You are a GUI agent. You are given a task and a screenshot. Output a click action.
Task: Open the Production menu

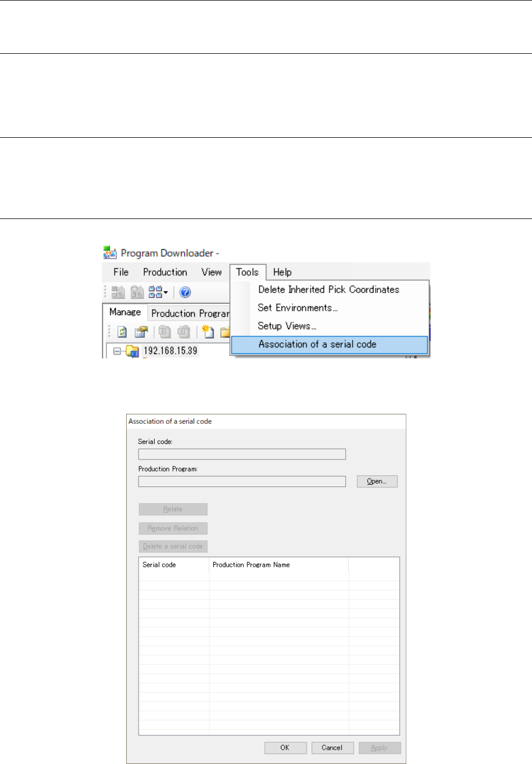[165, 272]
